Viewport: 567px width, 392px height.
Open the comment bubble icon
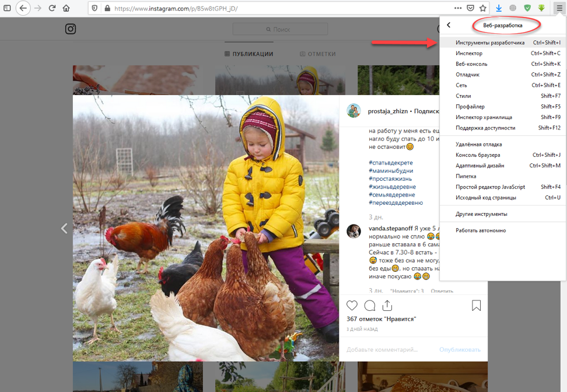click(x=370, y=306)
